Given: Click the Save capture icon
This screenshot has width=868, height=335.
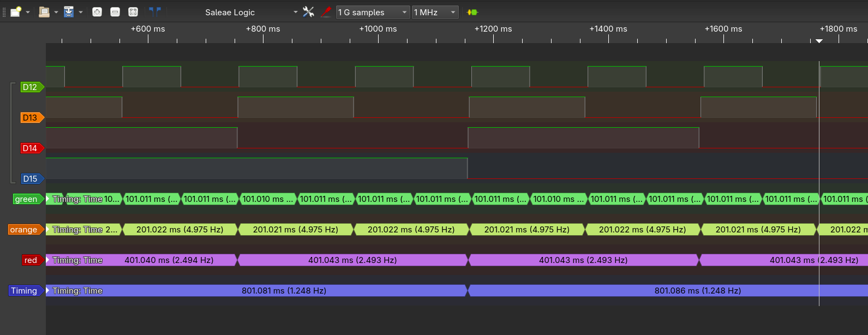Looking at the screenshot, I should (x=69, y=12).
